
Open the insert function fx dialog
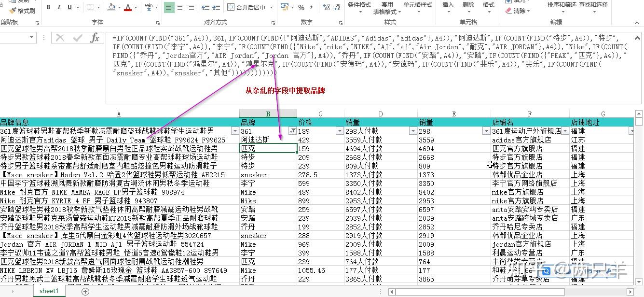(x=95, y=38)
